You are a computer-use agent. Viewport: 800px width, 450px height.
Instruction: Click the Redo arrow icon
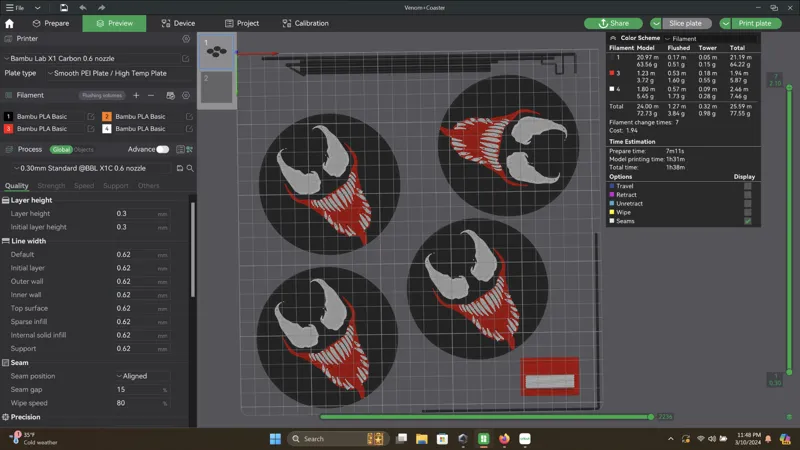(102, 8)
